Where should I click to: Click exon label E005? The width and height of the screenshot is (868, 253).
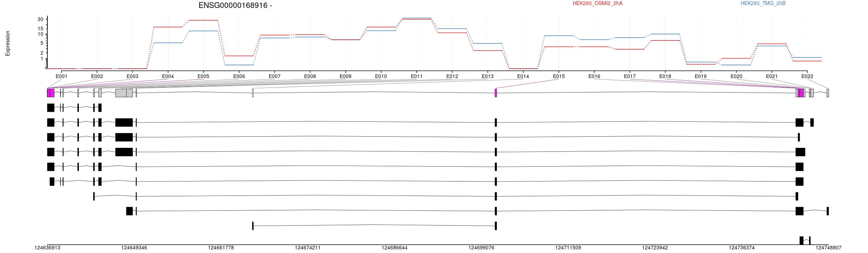203,76
